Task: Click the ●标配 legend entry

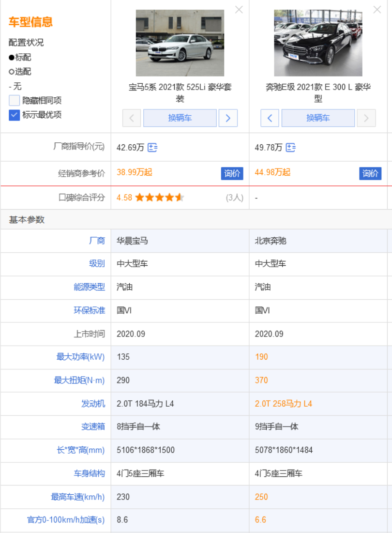Action: [20, 57]
